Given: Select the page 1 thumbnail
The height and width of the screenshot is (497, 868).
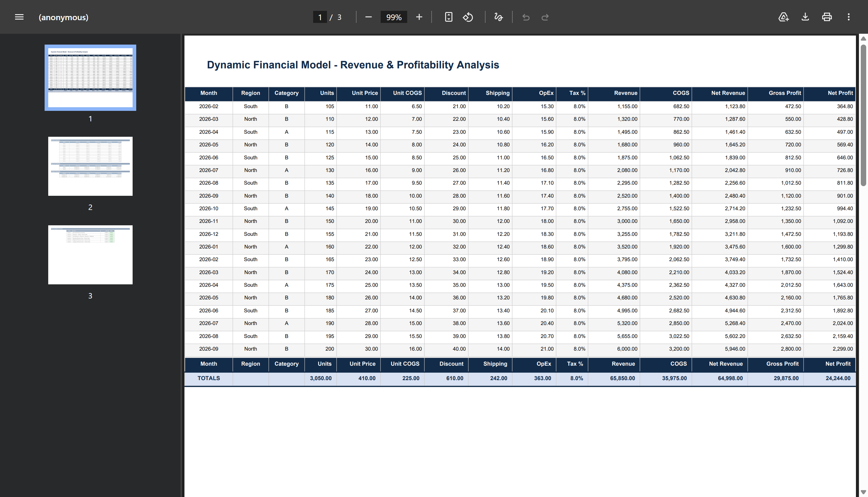Looking at the screenshot, I should (90, 77).
